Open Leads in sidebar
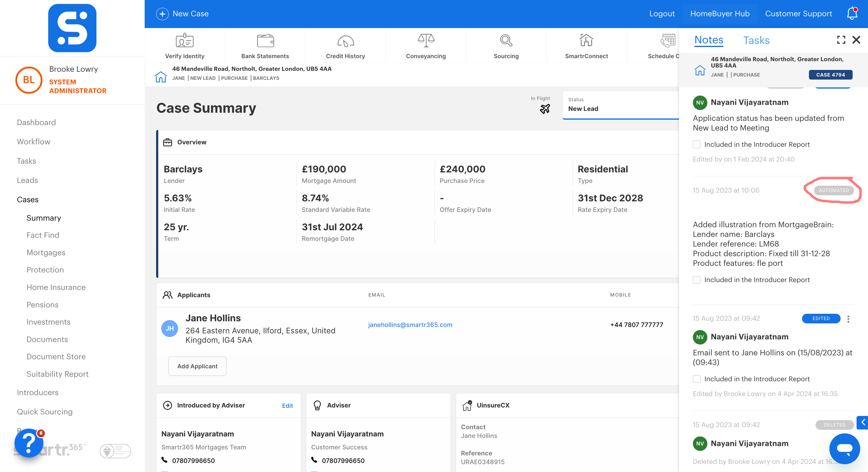This screenshot has height=472, width=868. pyautogui.click(x=27, y=180)
